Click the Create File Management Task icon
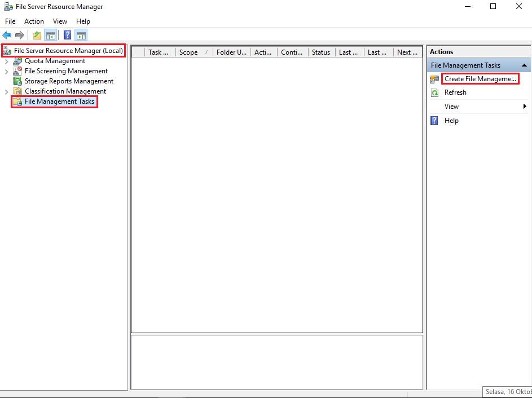This screenshot has height=398, width=532. 435,78
